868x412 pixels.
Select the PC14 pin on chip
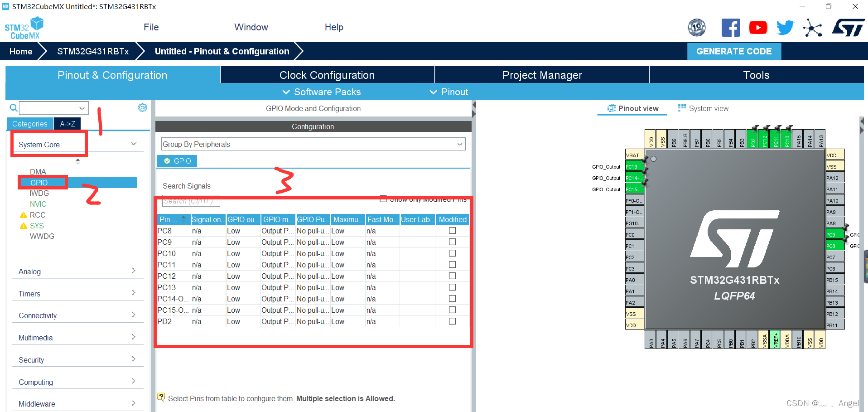634,178
